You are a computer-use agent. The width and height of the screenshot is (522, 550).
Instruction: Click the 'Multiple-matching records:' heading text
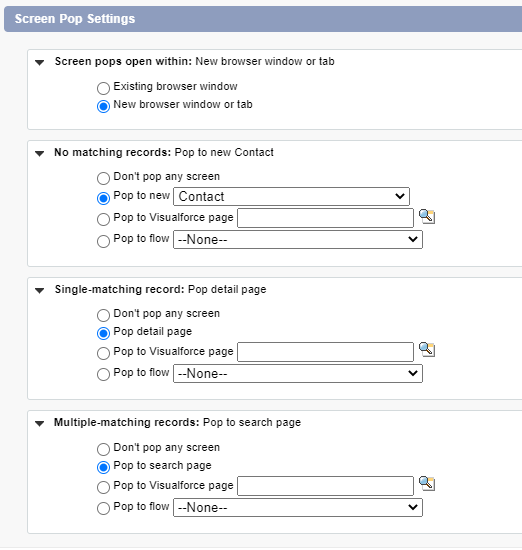pos(127,422)
